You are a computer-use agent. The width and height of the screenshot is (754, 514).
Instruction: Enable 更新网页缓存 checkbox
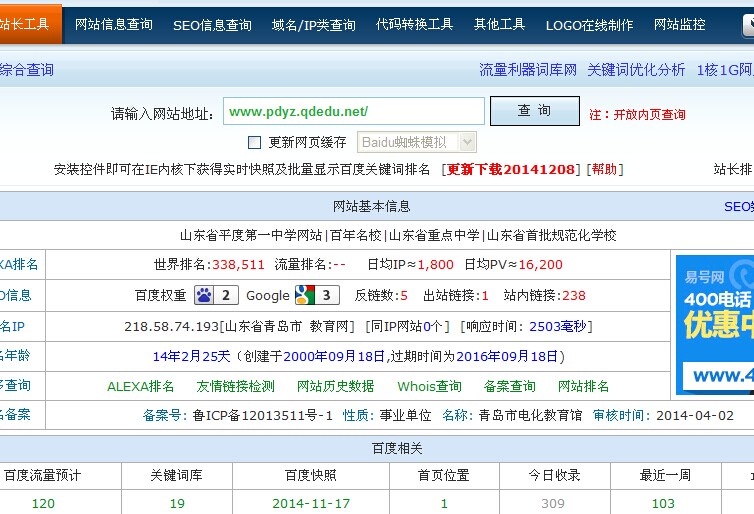[x=254, y=142]
